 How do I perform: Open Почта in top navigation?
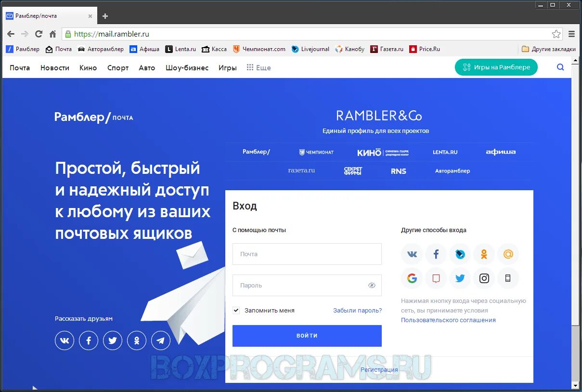[20, 68]
